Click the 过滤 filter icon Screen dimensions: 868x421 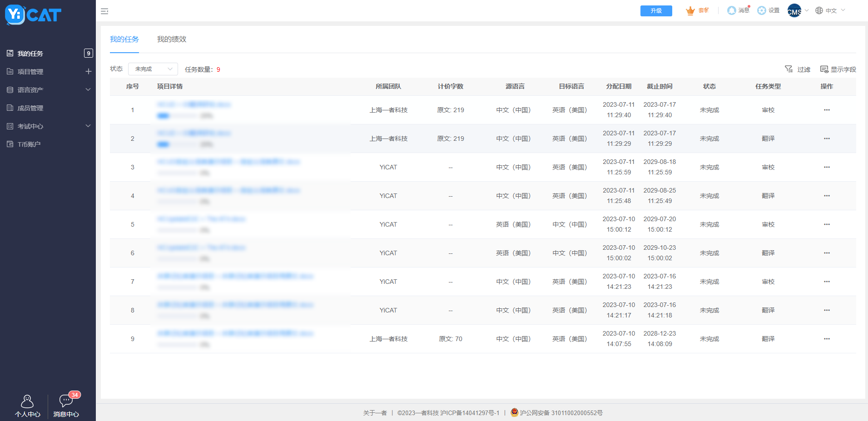coord(789,69)
